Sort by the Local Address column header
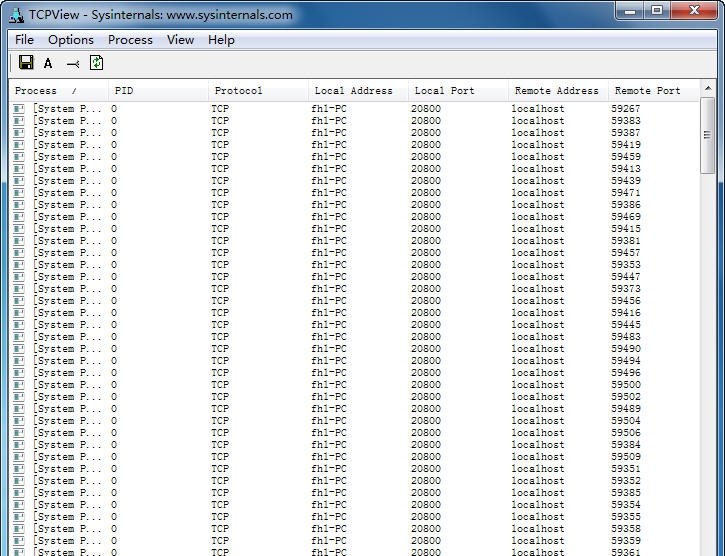This screenshot has height=556, width=725. [358, 91]
